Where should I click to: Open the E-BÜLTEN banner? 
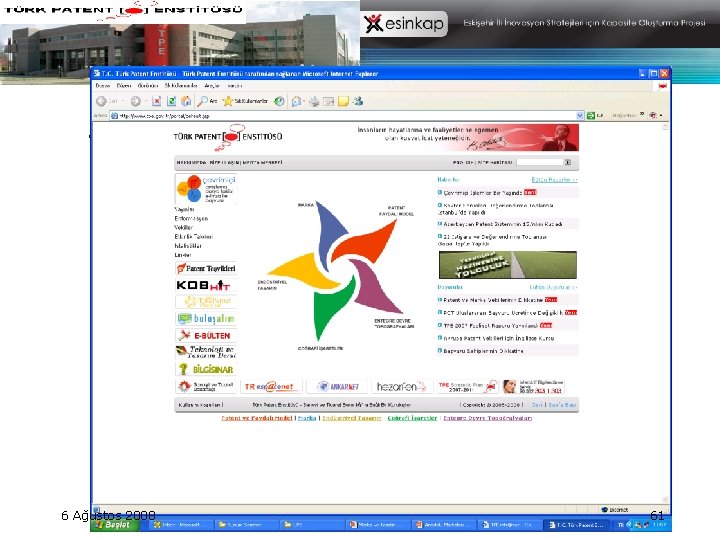click(x=206, y=335)
